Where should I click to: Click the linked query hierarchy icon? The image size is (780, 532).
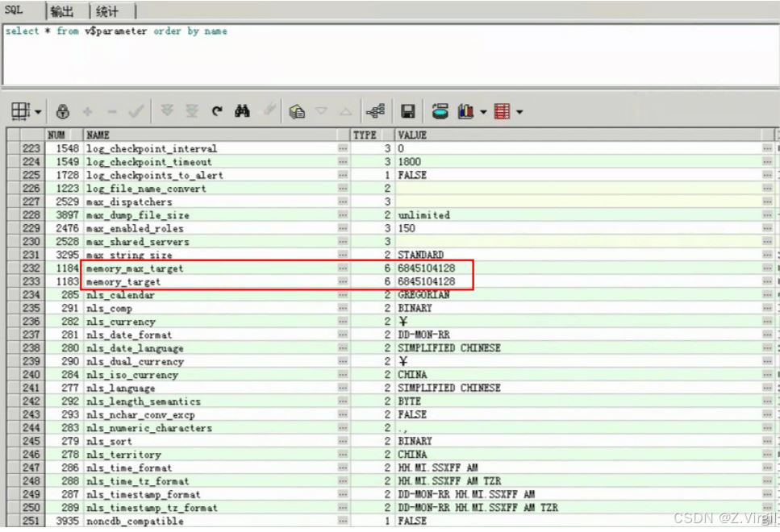376,111
